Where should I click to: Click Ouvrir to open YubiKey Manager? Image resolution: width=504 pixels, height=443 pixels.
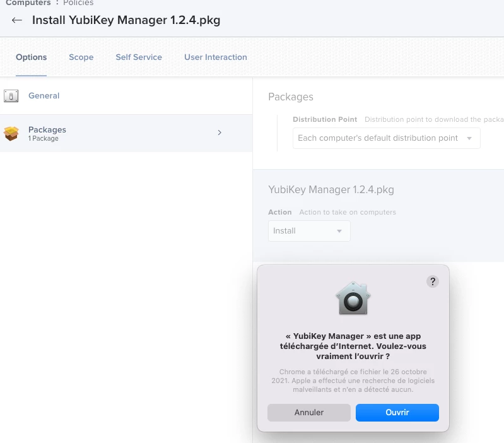[x=397, y=413]
